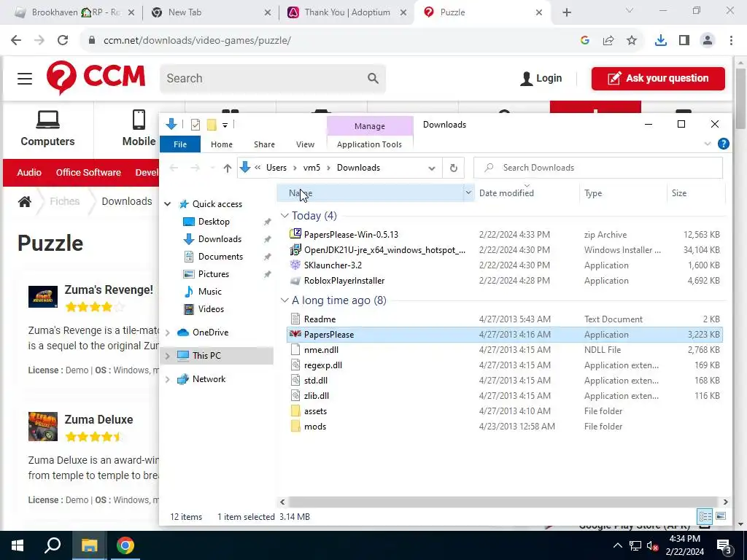Reload the CCM page
This screenshot has height=560, width=747.
pyautogui.click(x=63, y=41)
